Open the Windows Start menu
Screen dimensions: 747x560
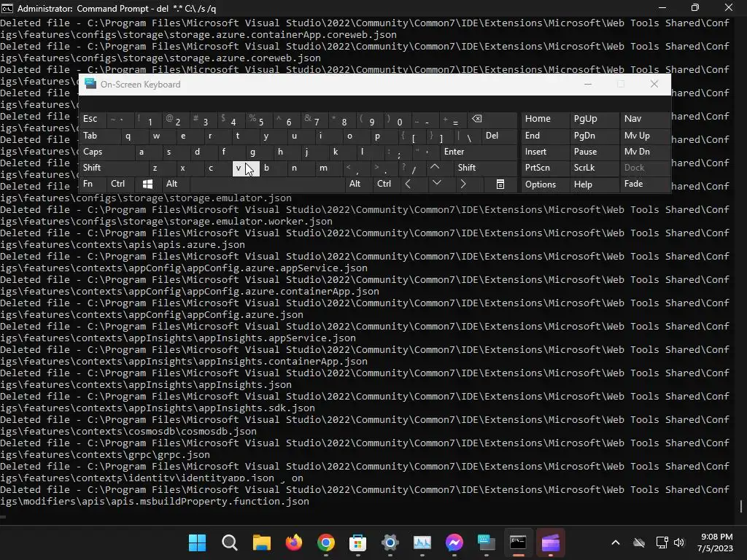pyautogui.click(x=197, y=542)
